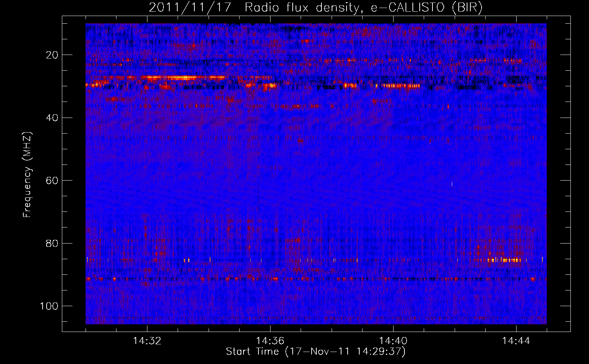Viewport: 589px width, 364px height.
Task: Click the '14:36' time tick label
Action: (x=270, y=341)
